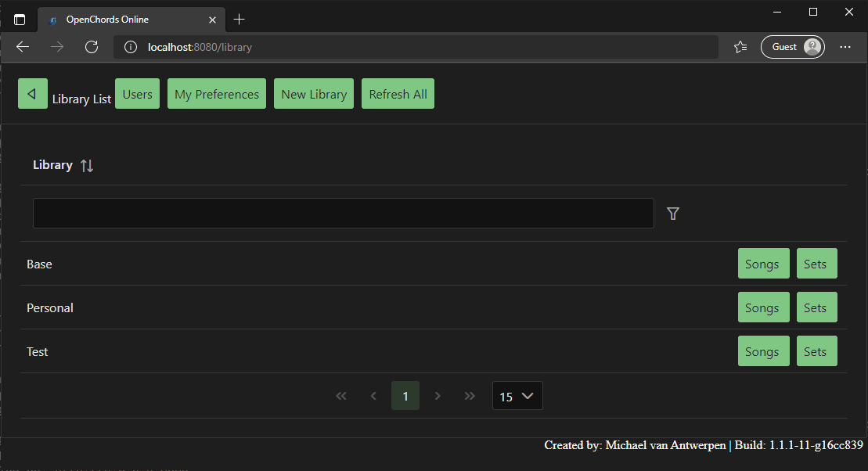Click the previous page chevron
868x471 pixels.
click(373, 396)
